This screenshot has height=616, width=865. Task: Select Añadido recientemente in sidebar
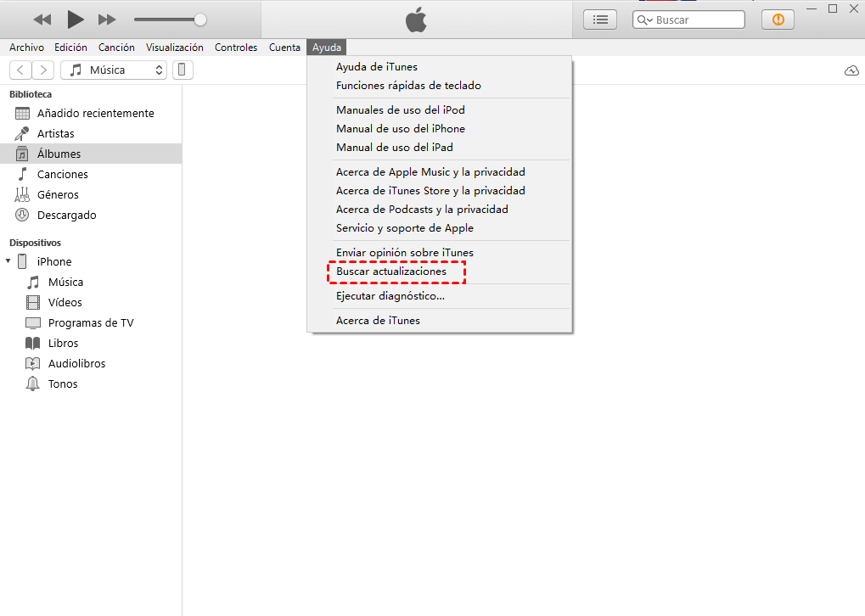click(x=95, y=113)
